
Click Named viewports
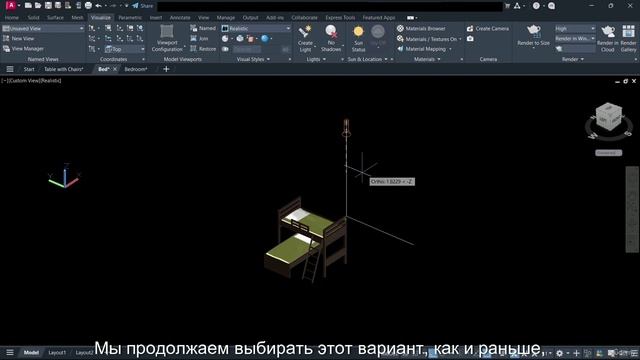pos(203,28)
